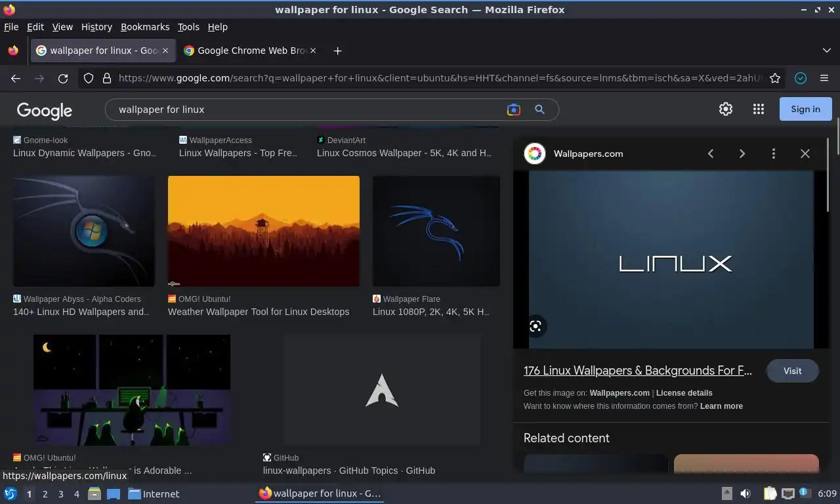This screenshot has width=840, height=504.
Task: Open 'Weather Wallpaper Tool for Linux Desktops' link
Action: (x=259, y=312)
